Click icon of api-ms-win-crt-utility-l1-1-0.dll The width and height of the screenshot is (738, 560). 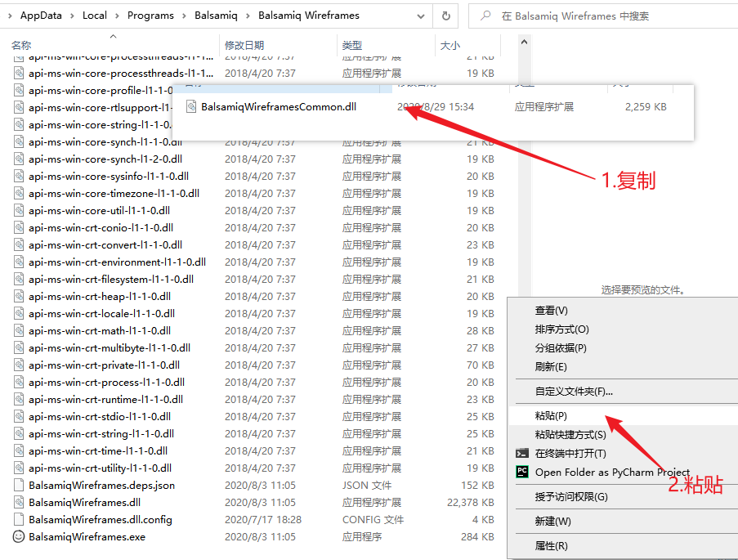(19, 468)
